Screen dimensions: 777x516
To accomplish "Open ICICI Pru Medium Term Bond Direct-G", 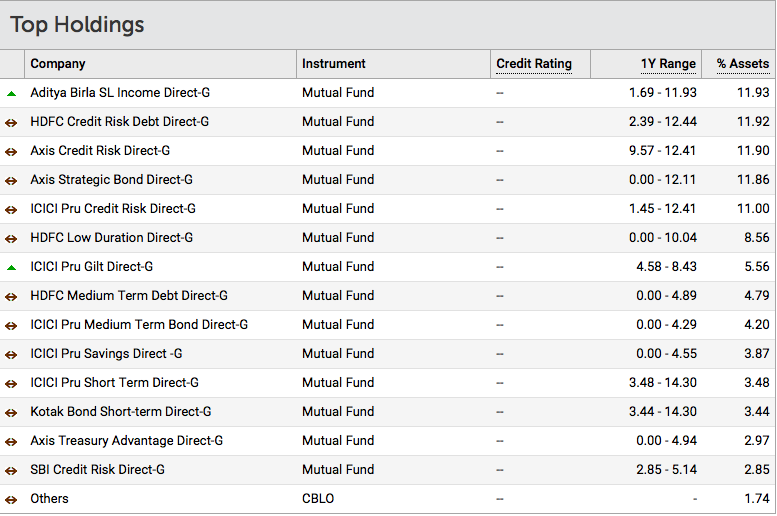I will [139, 325].
